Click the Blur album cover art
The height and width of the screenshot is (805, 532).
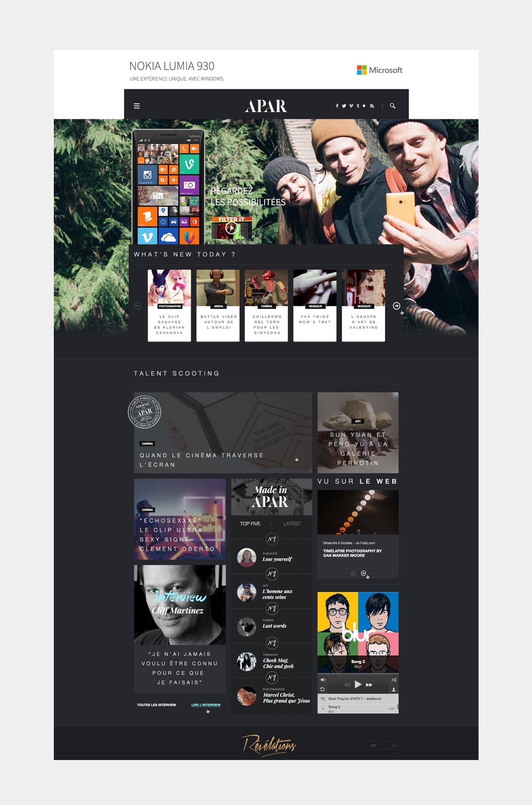[358, 632]
